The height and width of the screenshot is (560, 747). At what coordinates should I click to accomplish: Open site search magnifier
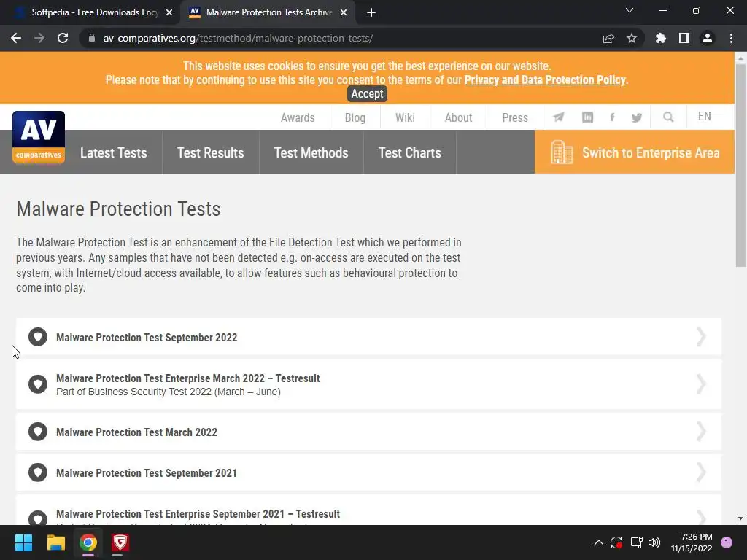[668, 117]
